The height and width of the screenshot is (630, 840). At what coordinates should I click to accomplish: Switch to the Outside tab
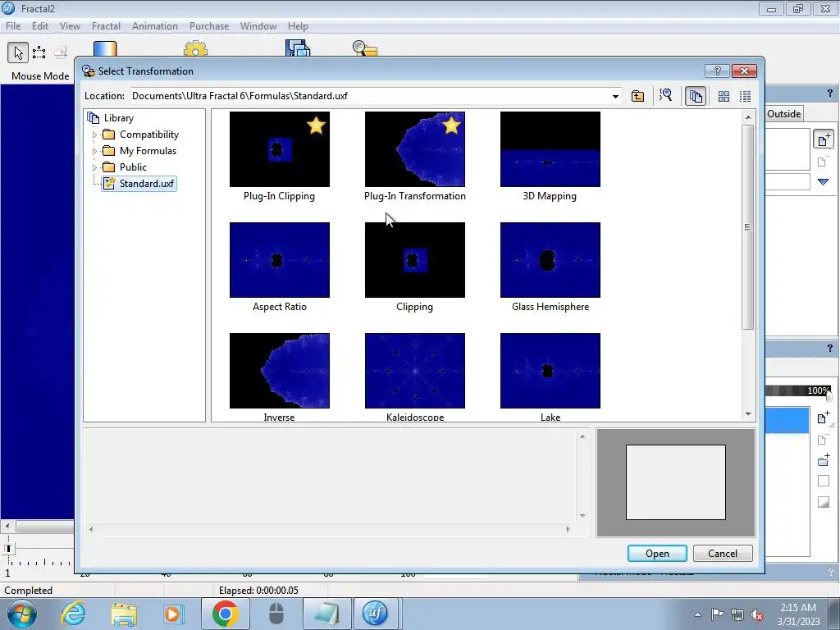(783, 113)
